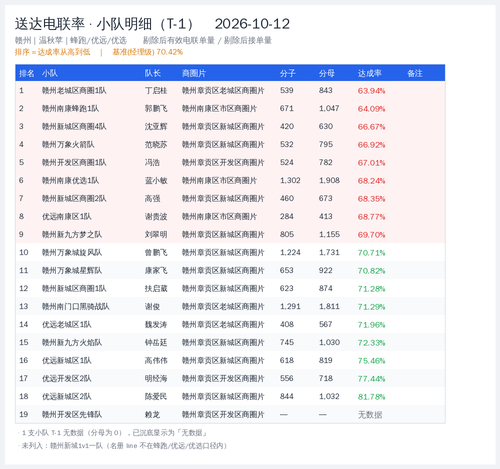The height and width of the screenshot is (469, 500).
Task: Click captain name 高强
Action: [152, 198]
